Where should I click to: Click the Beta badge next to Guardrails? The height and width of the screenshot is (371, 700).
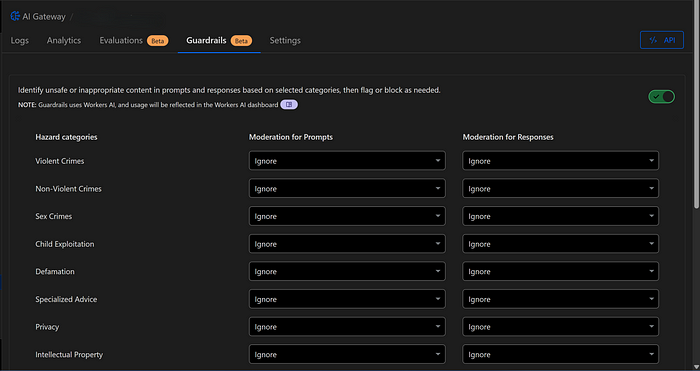242,41
